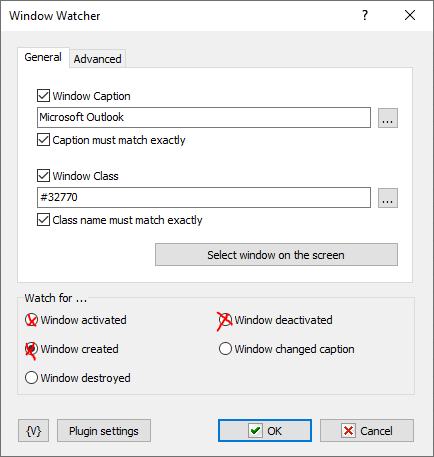Close the Window Watcher dialog
The height and width of the screenshot is (457, 434).
click(x=410, y=15)
